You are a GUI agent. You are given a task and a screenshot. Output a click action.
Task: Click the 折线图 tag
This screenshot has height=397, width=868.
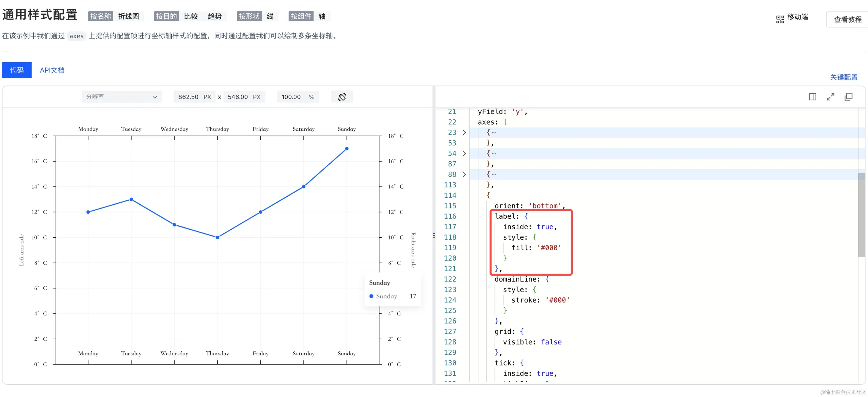tap(128, 16)
